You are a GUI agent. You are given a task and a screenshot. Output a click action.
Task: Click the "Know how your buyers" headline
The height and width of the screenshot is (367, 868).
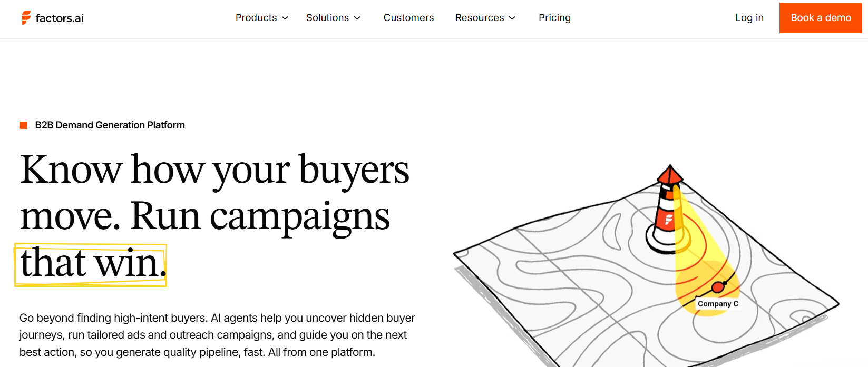(x=214, y=170)
